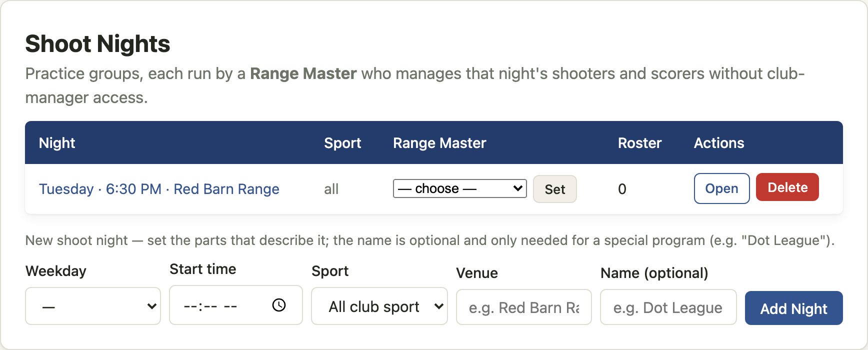Click the Sport column header
This screenshot has width=868, height=350.
342,143
